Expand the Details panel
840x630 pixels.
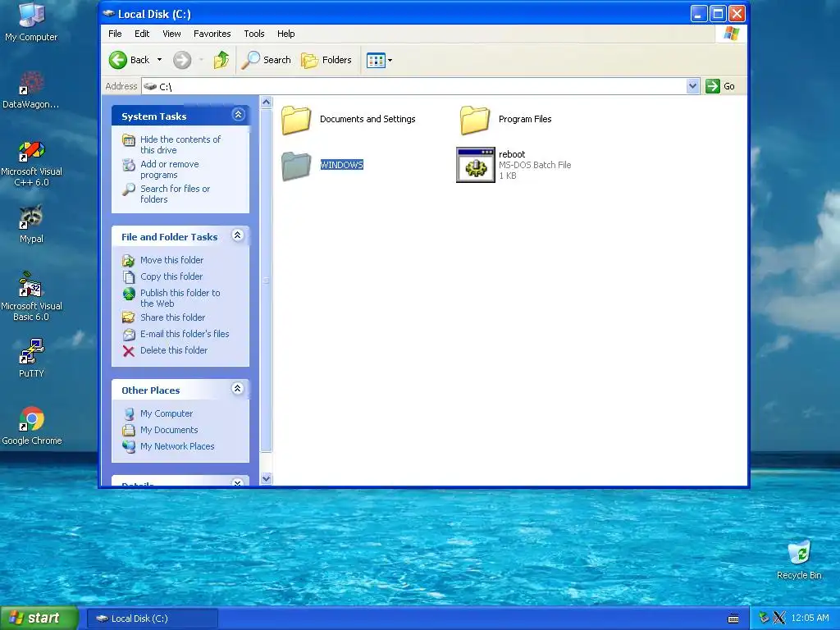coord(238,482)
